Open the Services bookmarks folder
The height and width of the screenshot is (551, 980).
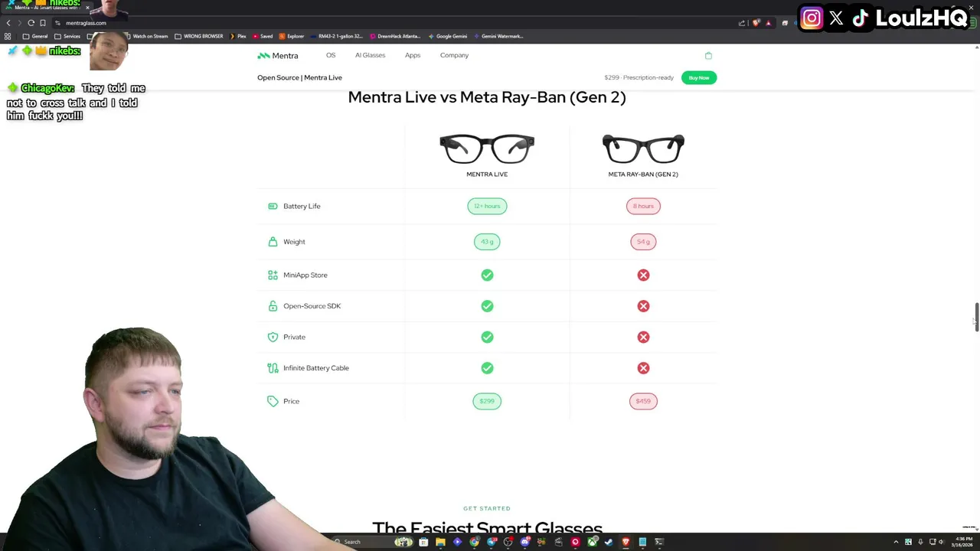click(67, 36)
